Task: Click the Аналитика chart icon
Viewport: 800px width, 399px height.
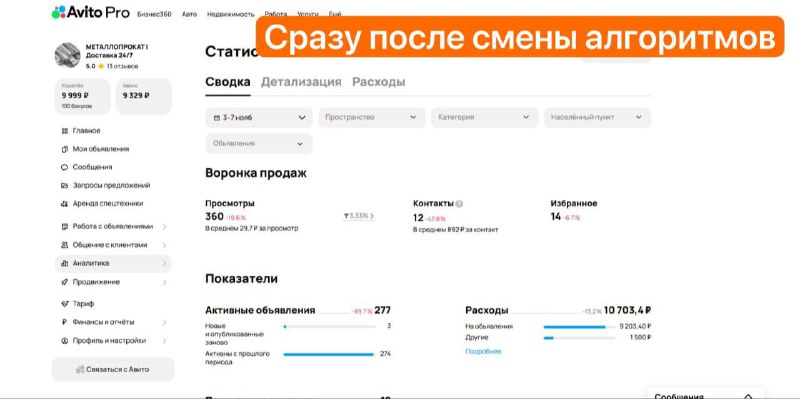Action: (64, 264)
